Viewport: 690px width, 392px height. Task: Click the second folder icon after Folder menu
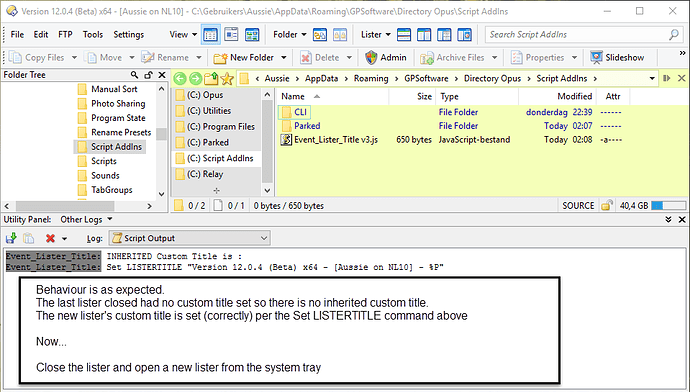[x=340, y=34]
